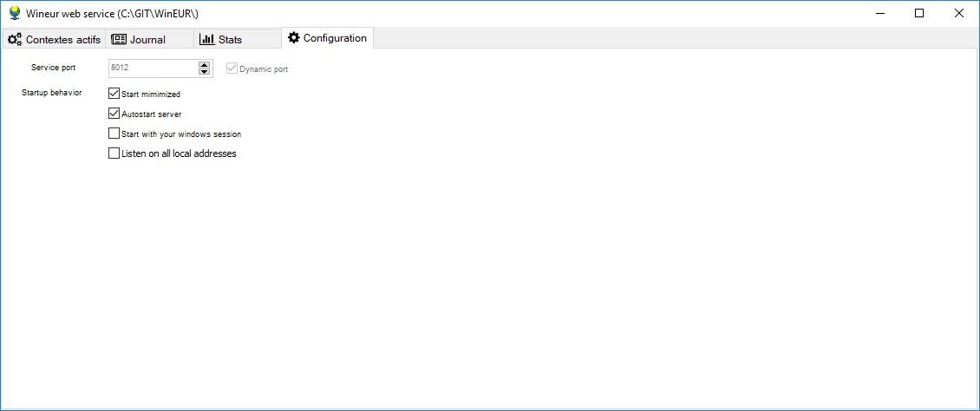
Task: Switch to the Contextes actifs tab
Action: (x=54, y=39)
